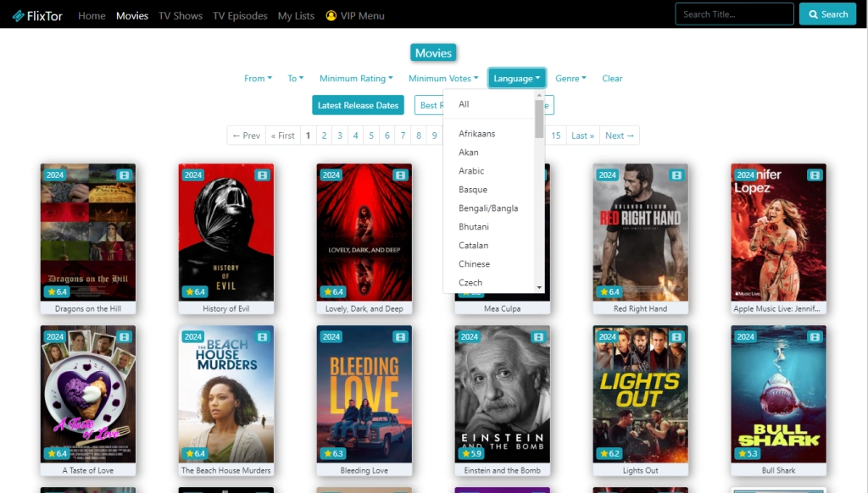Viewport: 868px width, 493px height.
Task: Open My Lists page
Action: click(x=296, y=15)
